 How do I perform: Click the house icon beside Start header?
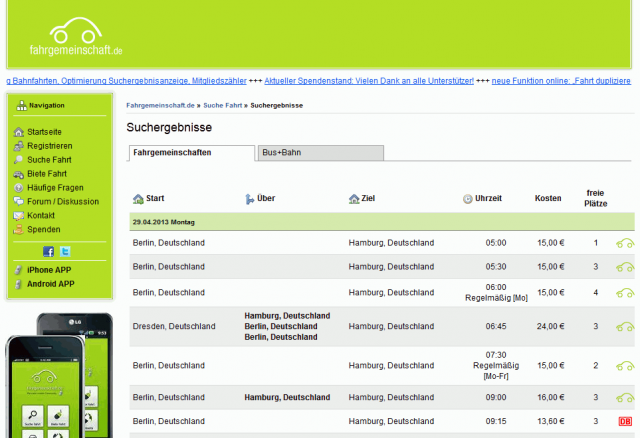138,199
